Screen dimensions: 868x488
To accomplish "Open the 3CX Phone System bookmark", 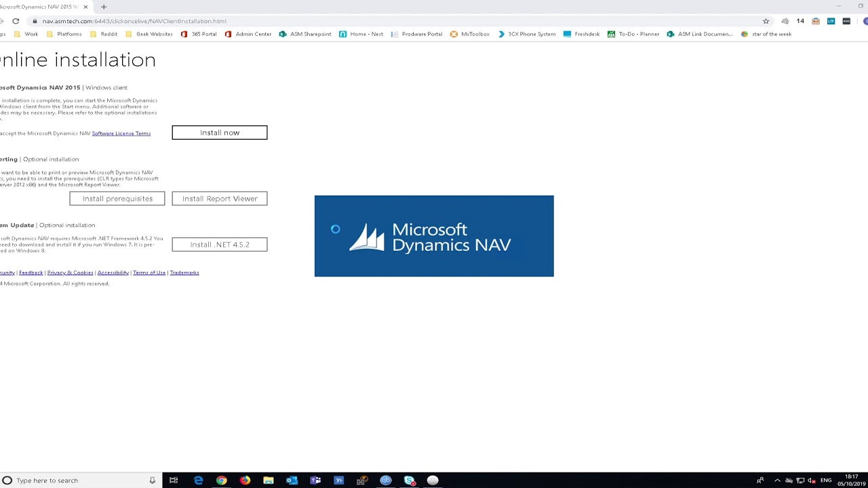I will tap(527, 34).
